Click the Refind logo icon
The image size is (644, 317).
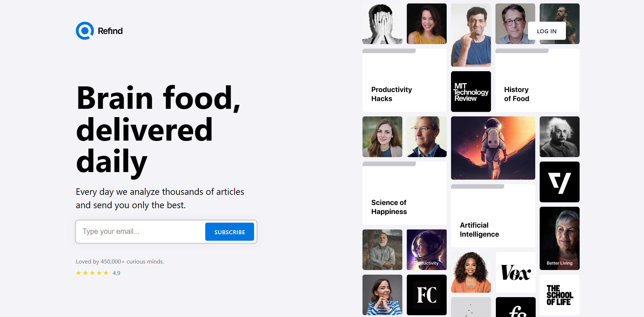[x=85, y=31]
